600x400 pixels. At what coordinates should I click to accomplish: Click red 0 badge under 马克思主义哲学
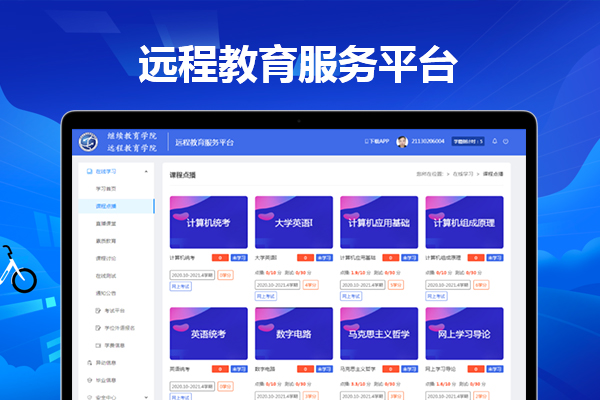point(391,369)
